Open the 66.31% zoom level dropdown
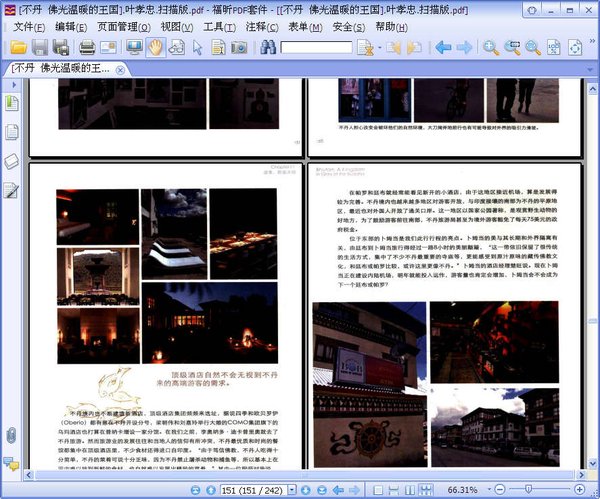The height and width of the screenshot is (499, 600). [x=489, y=489]
